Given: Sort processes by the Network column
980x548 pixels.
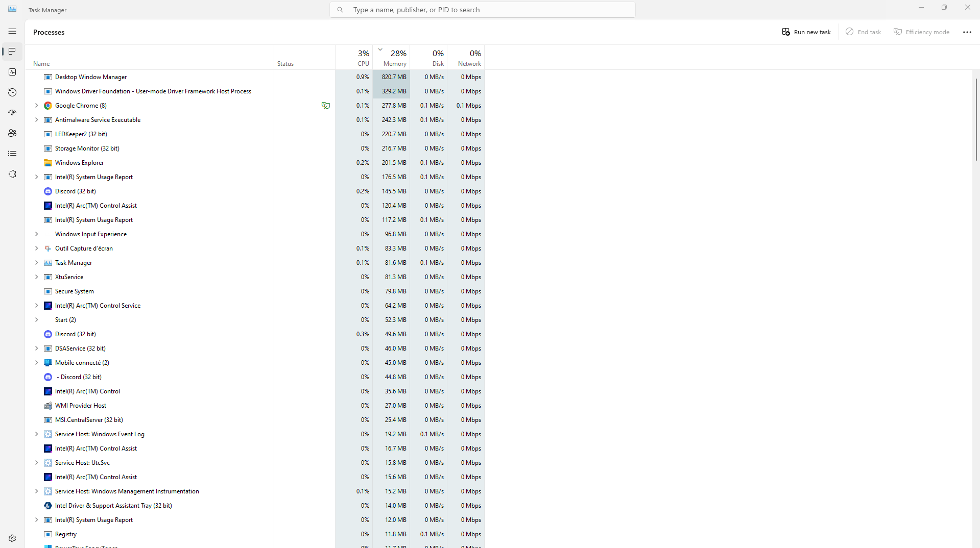Looking at the screenshot, I should [466, 57].
